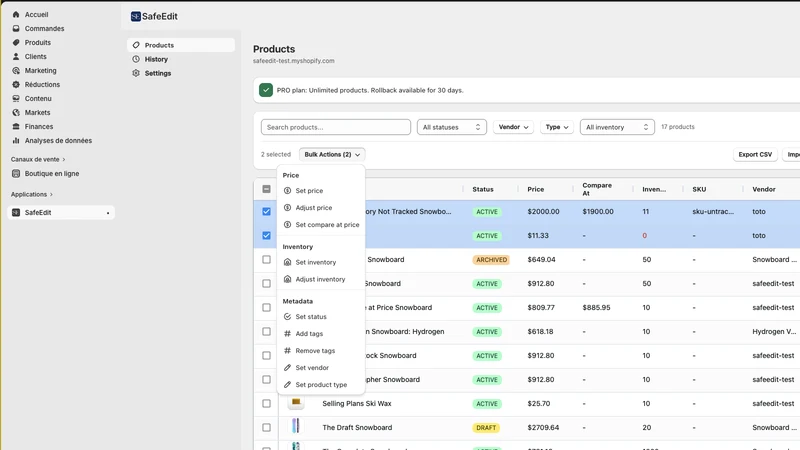The image size is (800, 450).
Task: Select Set product type option
Action: coord(321,385)
